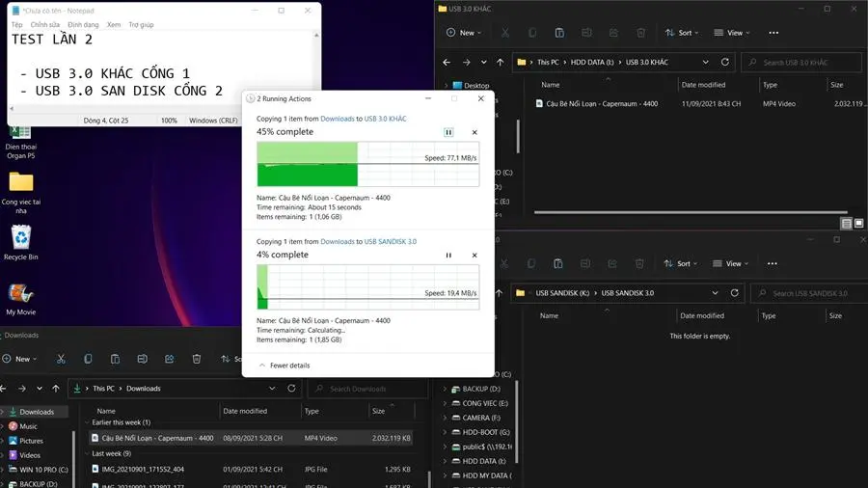Cancel the 45% complete copy operation

(x=475, y=132)
